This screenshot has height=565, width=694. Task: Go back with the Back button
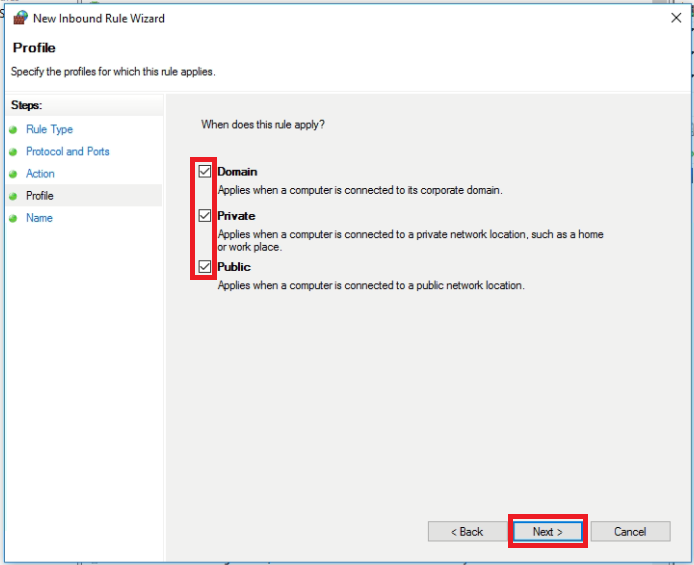tap(466, 532)
